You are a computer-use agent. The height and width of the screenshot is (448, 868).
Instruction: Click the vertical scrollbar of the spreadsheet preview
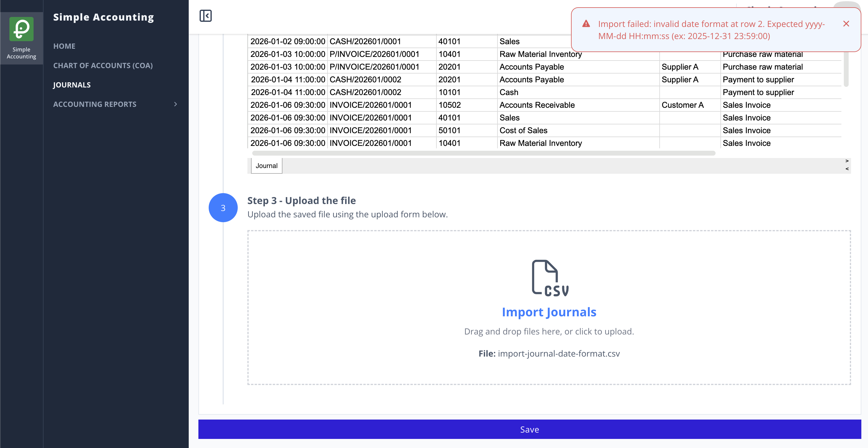click(x=846, y=69)
